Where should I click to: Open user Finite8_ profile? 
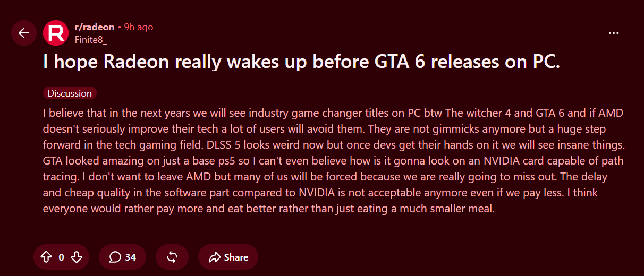[91, 39]
